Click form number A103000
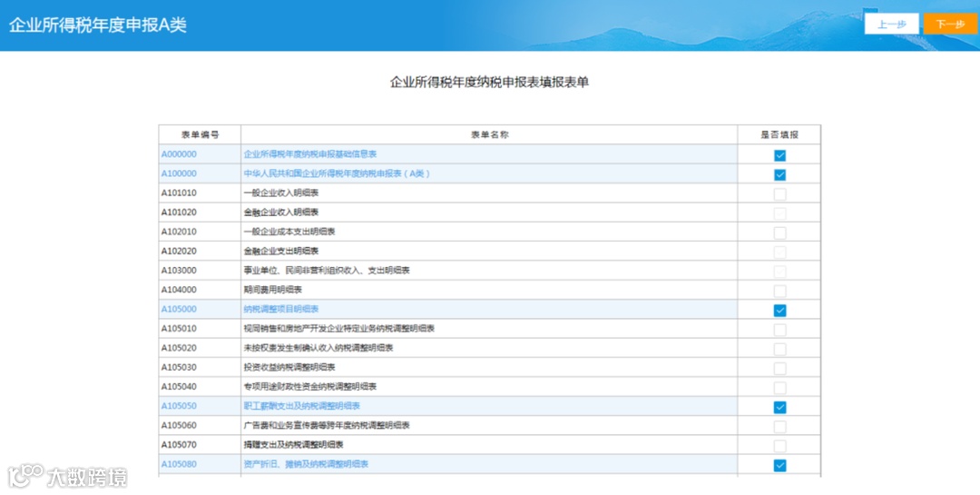Viewport: 980px width, 495px height. pyautogui.click(x=179, y=271)
